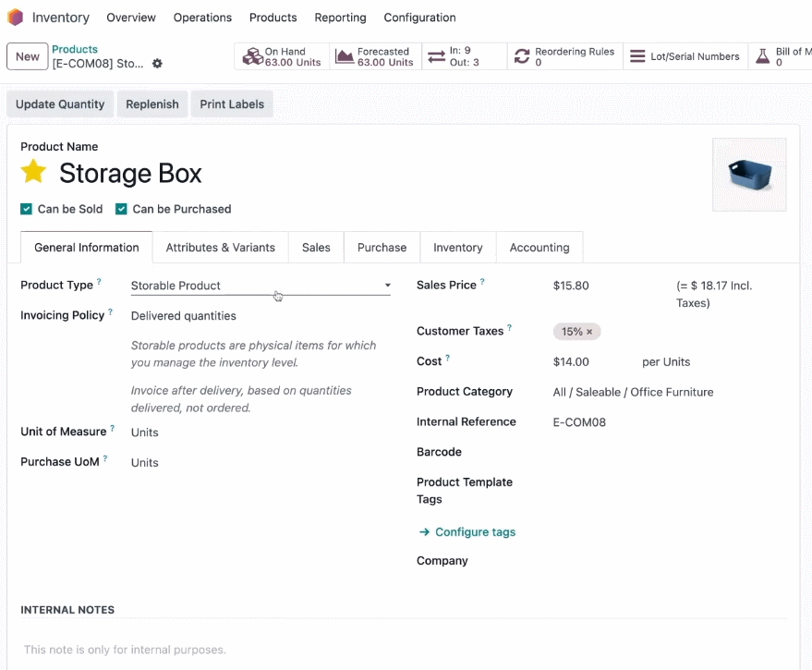Switch to the General Information tab
Screen dimensions: 812x670
[x=87, y=247]
